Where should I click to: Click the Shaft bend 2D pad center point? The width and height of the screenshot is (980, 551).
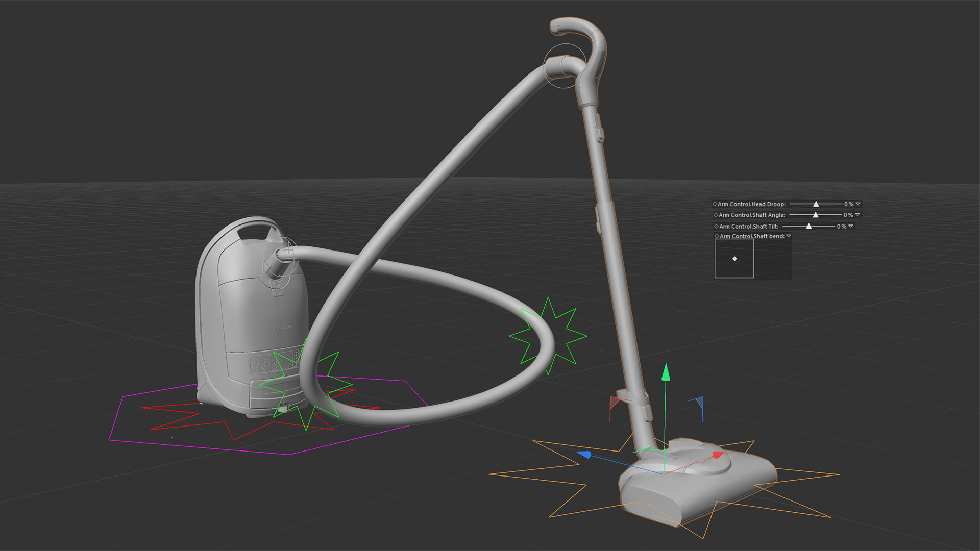[x=734, y=259]
